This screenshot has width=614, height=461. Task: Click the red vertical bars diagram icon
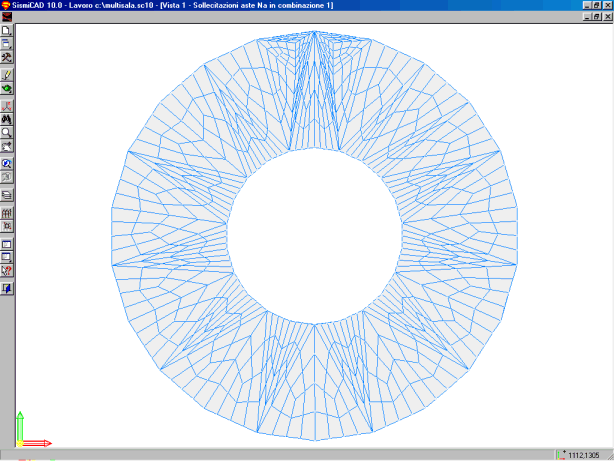(x=7, y=213)
